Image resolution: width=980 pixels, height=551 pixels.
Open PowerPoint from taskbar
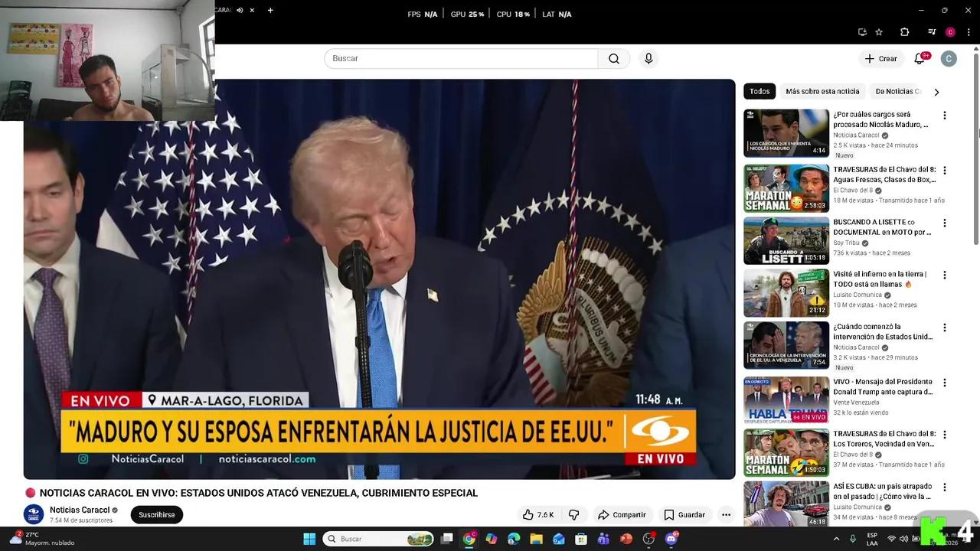pyautogui.click(x=626, y=539)
